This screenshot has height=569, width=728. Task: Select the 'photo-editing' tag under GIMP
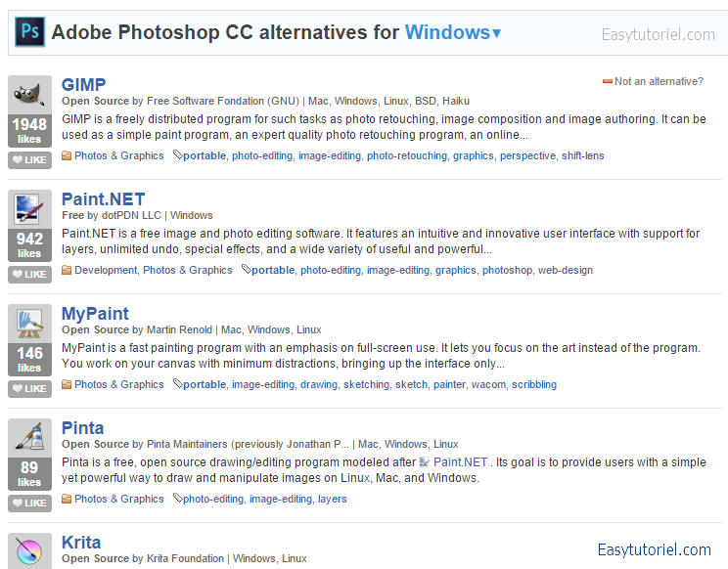tap(262, 155)
